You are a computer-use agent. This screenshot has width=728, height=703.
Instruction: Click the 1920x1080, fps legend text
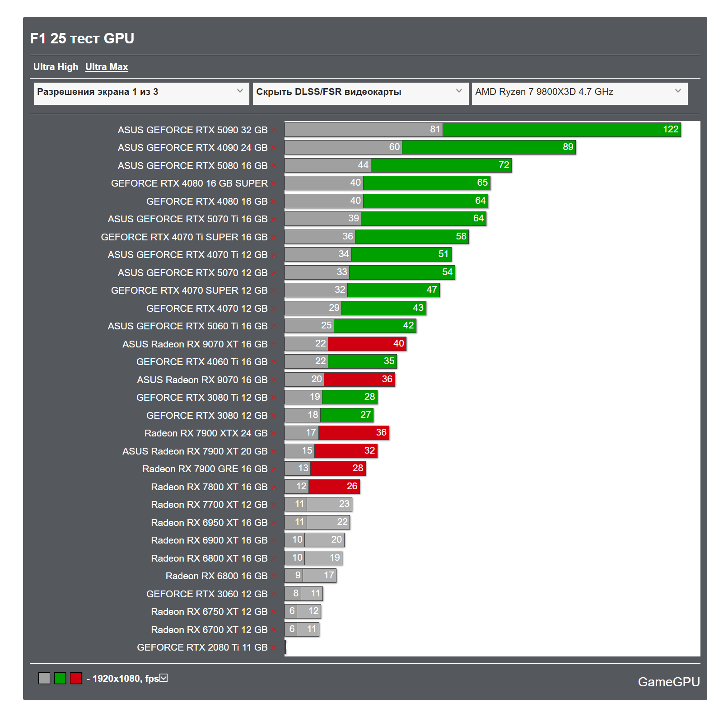(x=126, y=679)
